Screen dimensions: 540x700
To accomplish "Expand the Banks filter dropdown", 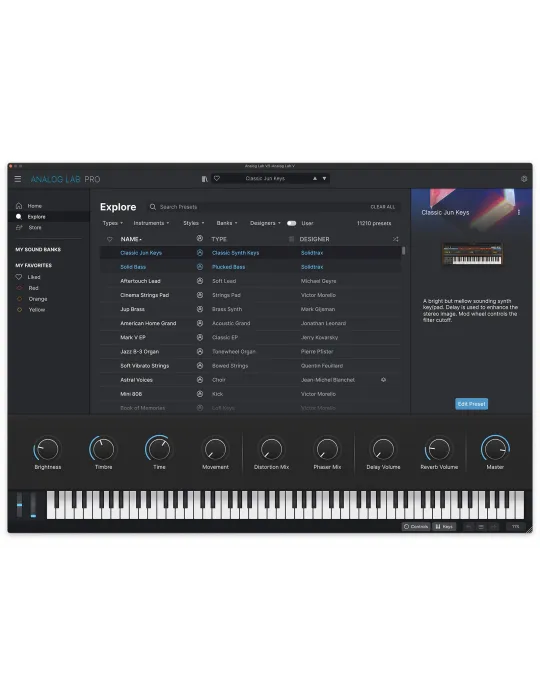I will (227, 223).
